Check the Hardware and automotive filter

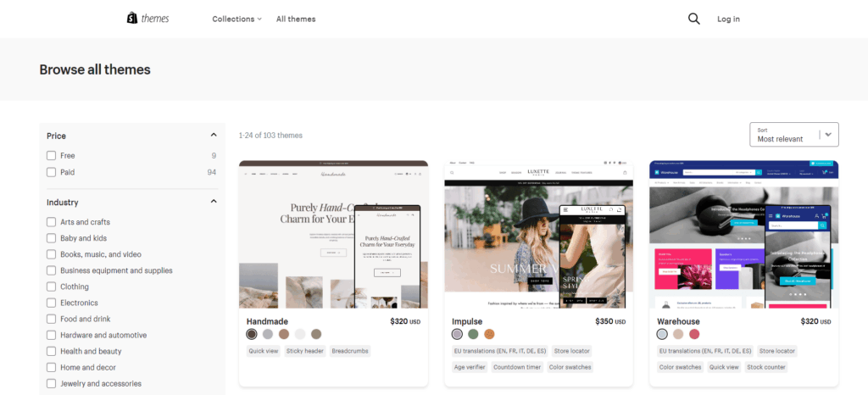52,335
